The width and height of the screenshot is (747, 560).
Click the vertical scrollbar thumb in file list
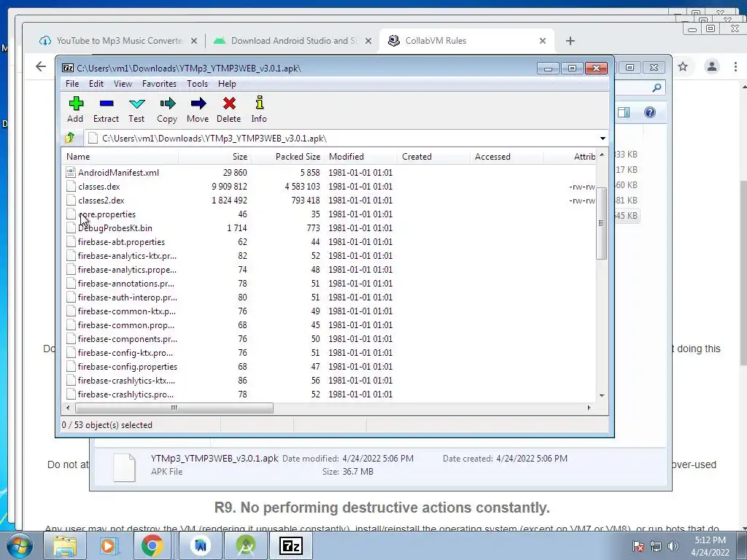pyautogui.click(x=602, y=223)
